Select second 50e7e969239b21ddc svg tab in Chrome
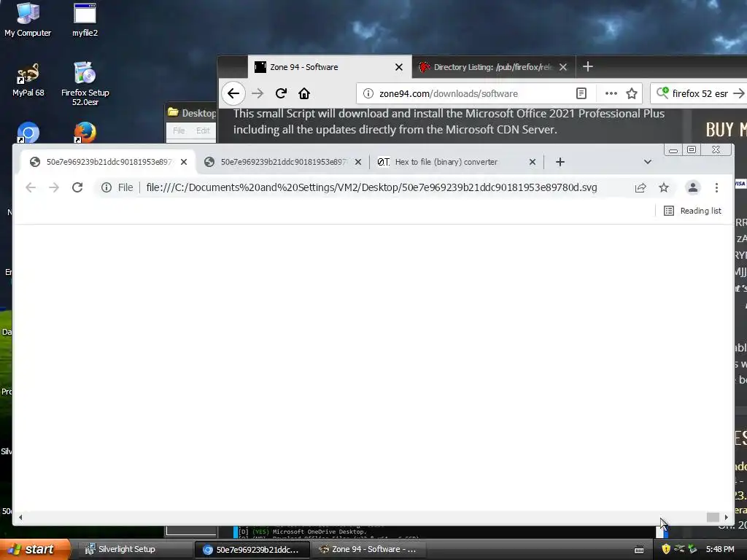The height and width of the screenshot is (560, 747). click(x=282, y=162)
